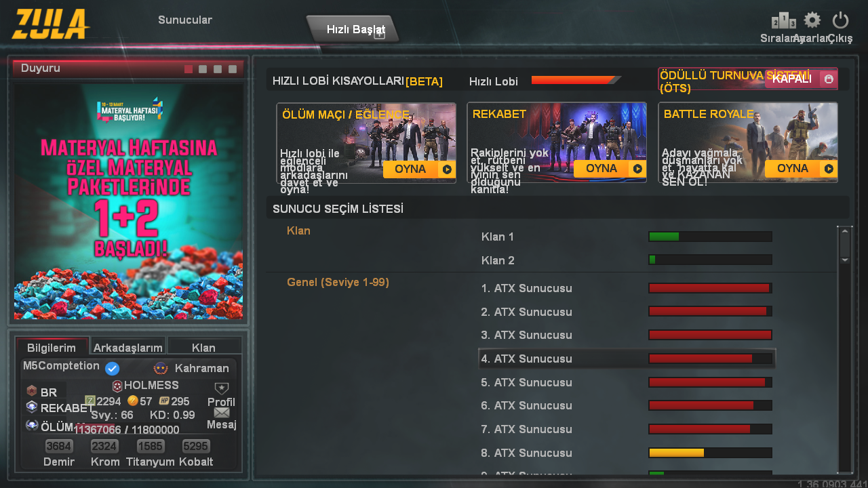This screenshot has width=868, height=488.
Task: Click the ÖLÜM rank badge icon
Action: [x=32, y=426]
